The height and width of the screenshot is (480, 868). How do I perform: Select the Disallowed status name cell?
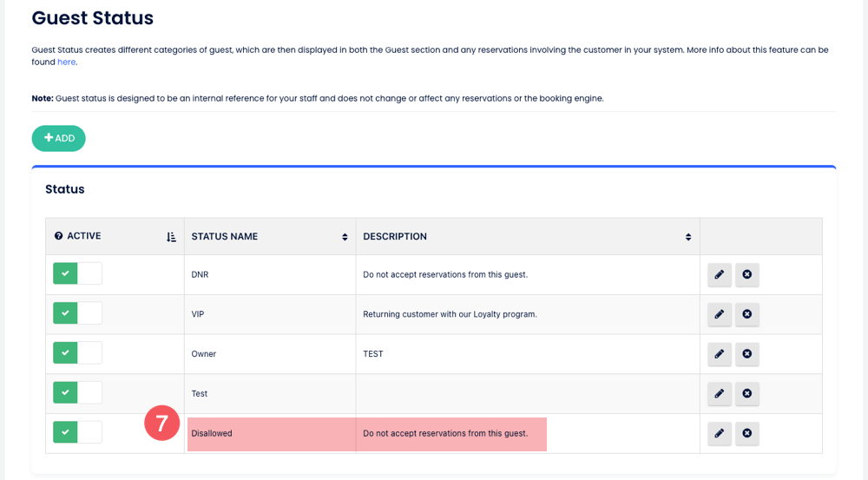click(x=270, y=433)
